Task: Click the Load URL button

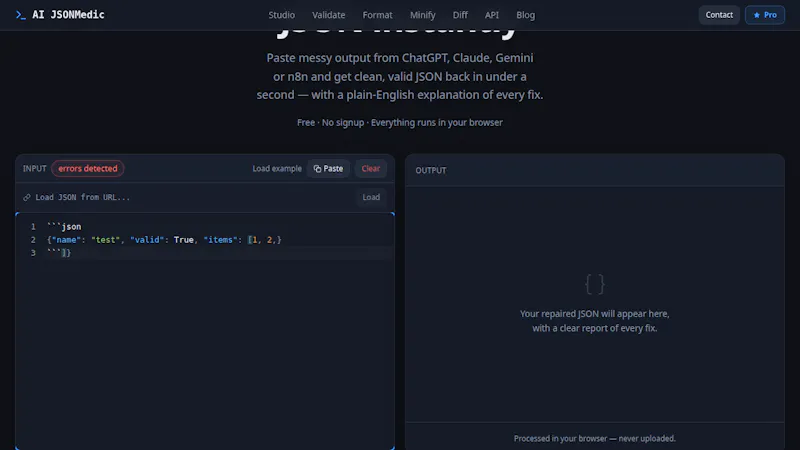Action: [371, 197]
